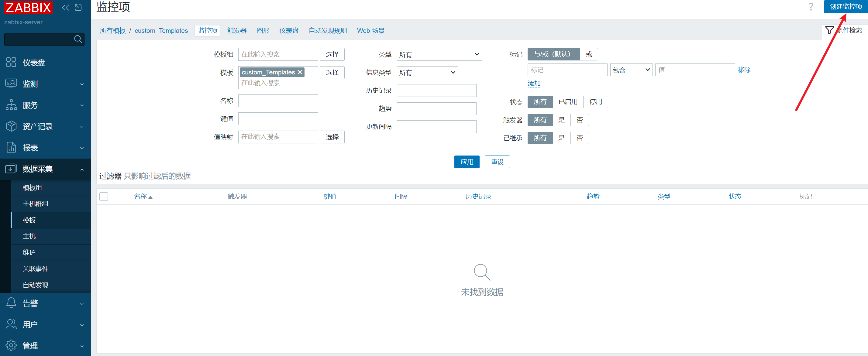Expand the 告警 menu chevron
This screenshot has width=868, height=356.
tap(82, 303)
